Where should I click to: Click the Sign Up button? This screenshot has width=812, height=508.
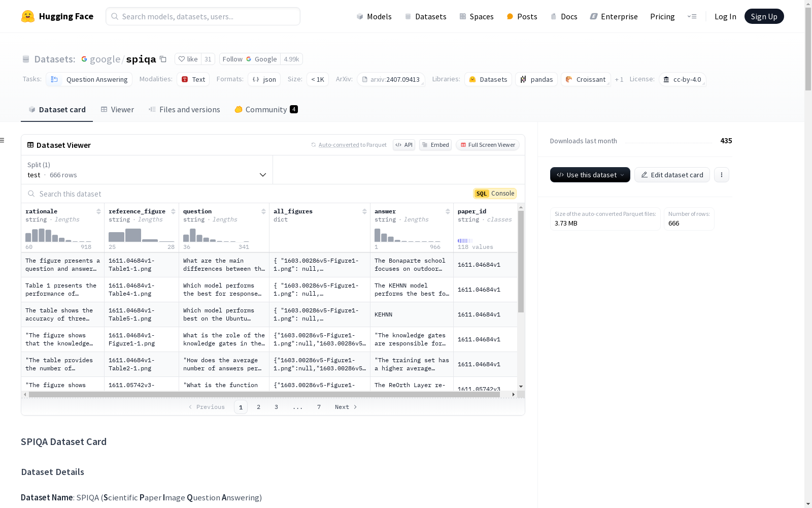[764, 16]
